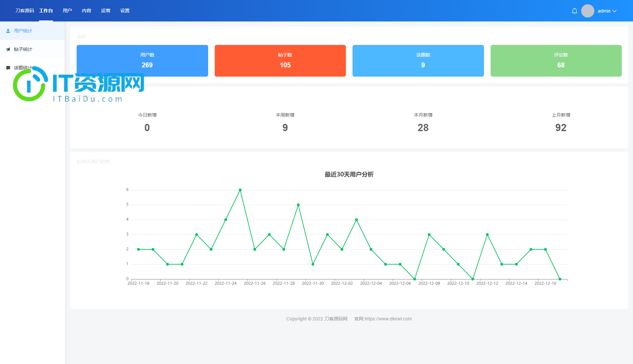This screenshot has height=364, width=633.
Task: Click the 近30天用户趋势 section heading
Action: 93,162
